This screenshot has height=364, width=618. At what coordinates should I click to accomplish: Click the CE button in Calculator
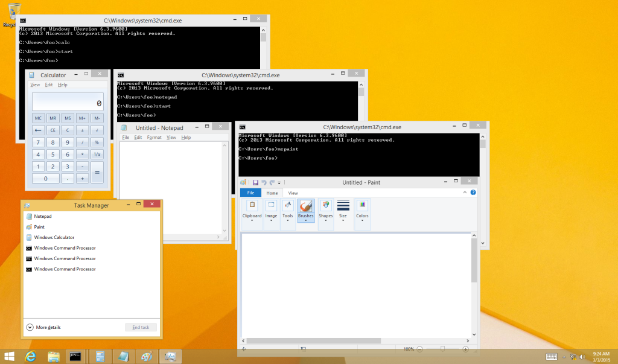(x=53, y=130)
